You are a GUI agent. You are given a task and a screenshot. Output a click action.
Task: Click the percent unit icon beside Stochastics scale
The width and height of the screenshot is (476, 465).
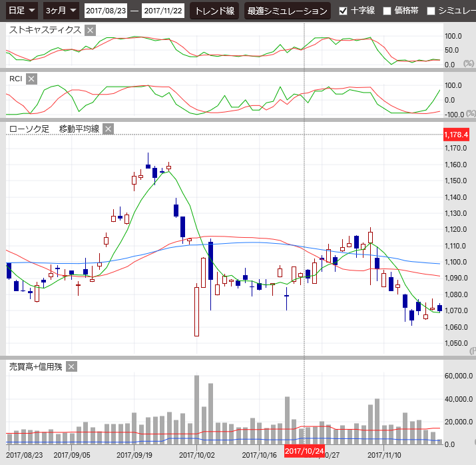469,64
